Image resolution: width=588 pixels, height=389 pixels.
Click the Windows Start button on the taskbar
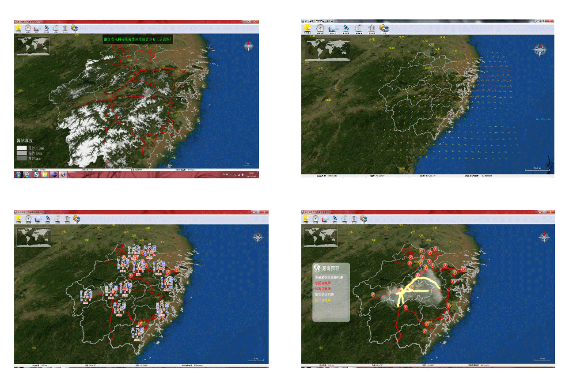[18, 174]
